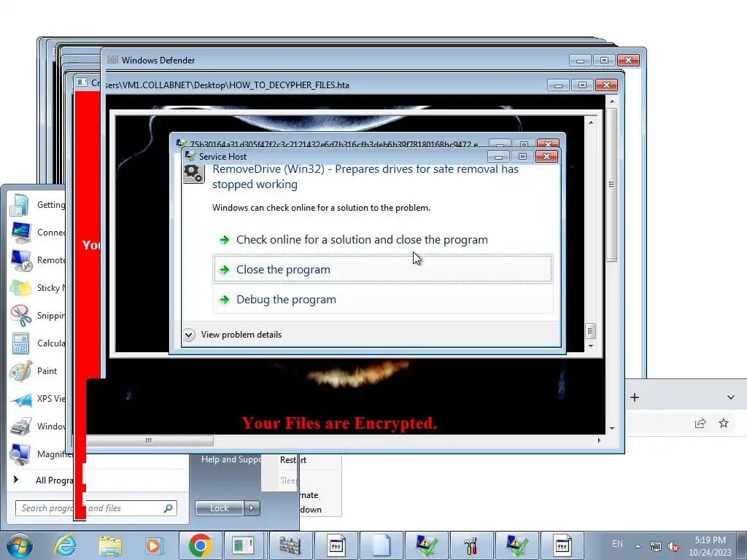Click up arrow of HOW_TO_DECYPHER_FILES.hta vertical scrollbar
The height and width of the screenshot is (560, 747).
click(x=612, y=101)
